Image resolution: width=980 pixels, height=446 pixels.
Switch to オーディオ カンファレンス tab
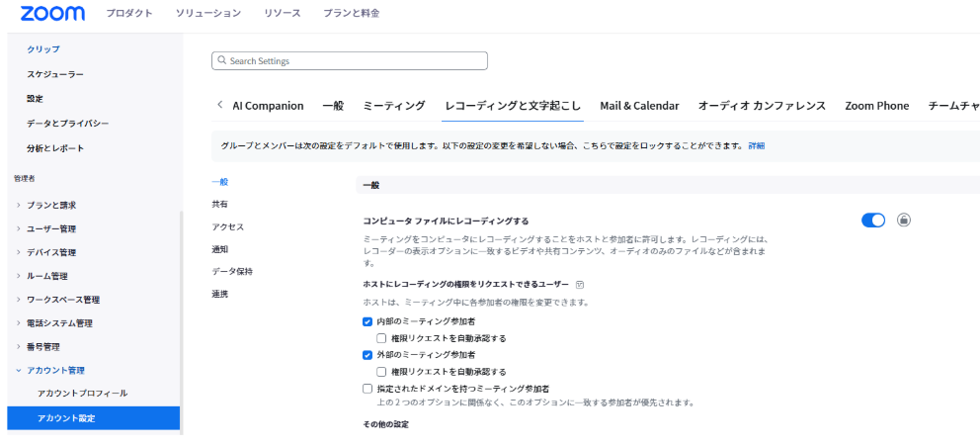point(762,106)
